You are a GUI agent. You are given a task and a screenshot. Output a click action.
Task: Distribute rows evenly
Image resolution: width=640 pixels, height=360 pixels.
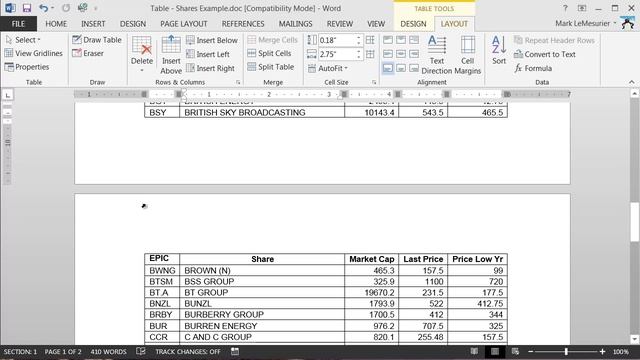click(x=370, y=40)
